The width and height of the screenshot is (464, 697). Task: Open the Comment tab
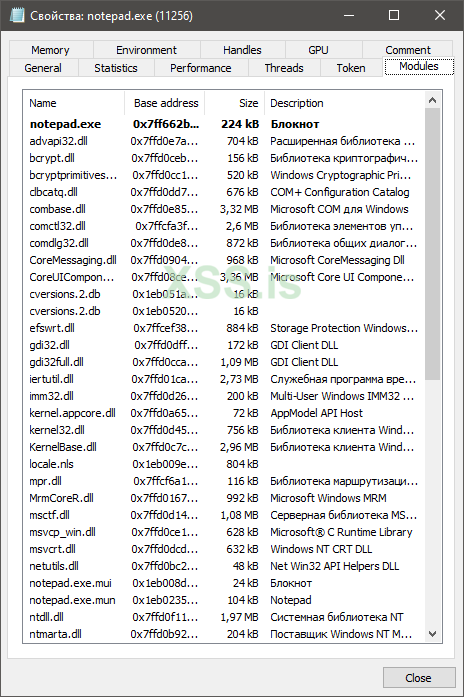408,50
